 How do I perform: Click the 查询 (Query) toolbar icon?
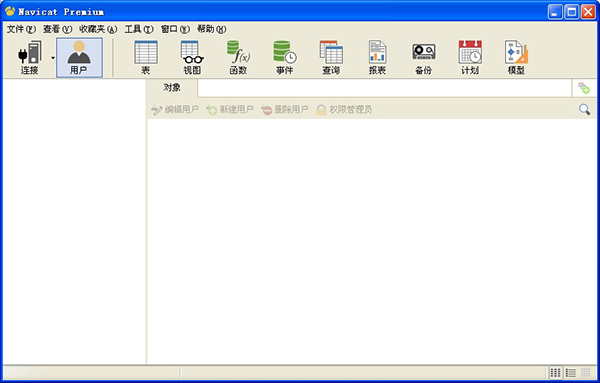click(331, 57)
